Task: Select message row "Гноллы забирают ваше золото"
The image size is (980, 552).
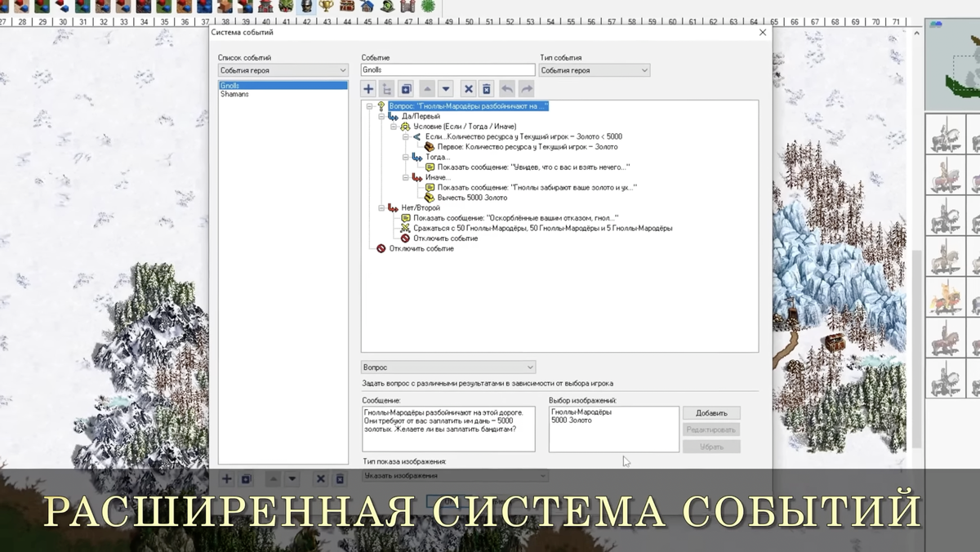Action: [537, 188]
